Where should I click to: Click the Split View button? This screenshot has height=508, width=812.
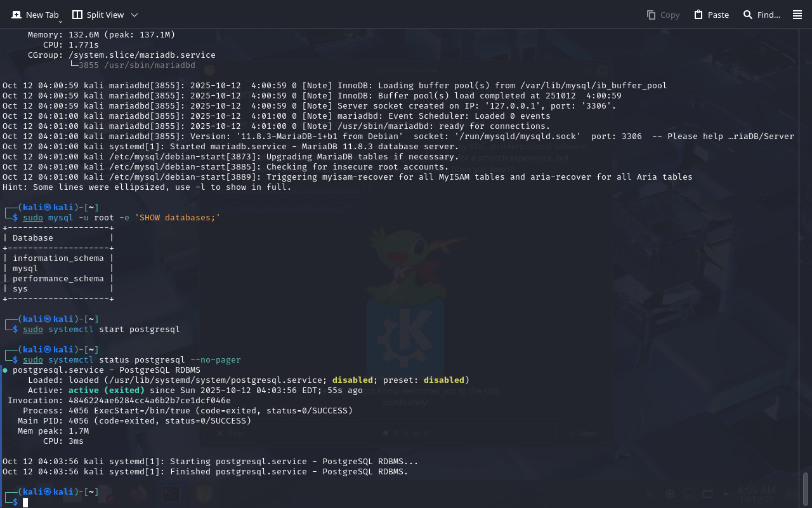(x=98, y=15)
